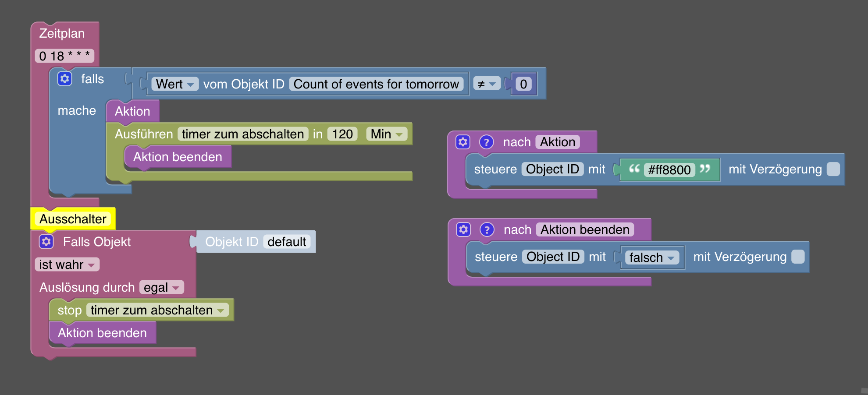Edit the #ff8800 text value
Viewport: 868px width, 395px height.
pos(669,170)
